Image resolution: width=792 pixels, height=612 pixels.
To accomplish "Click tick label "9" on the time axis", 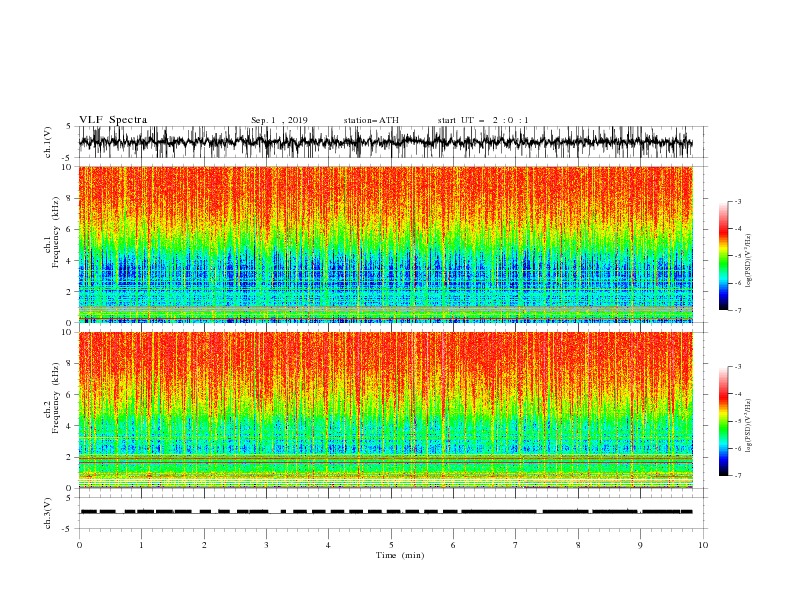I will point(640,545).
